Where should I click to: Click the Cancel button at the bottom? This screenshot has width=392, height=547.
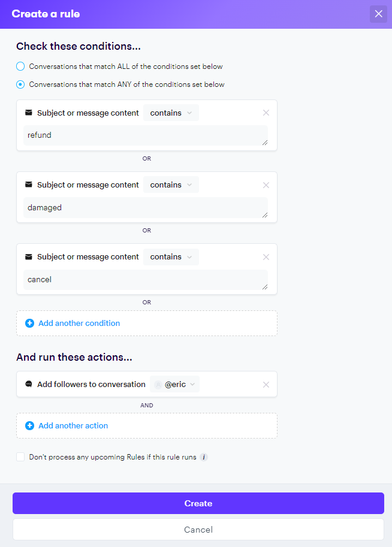[198, 530]
